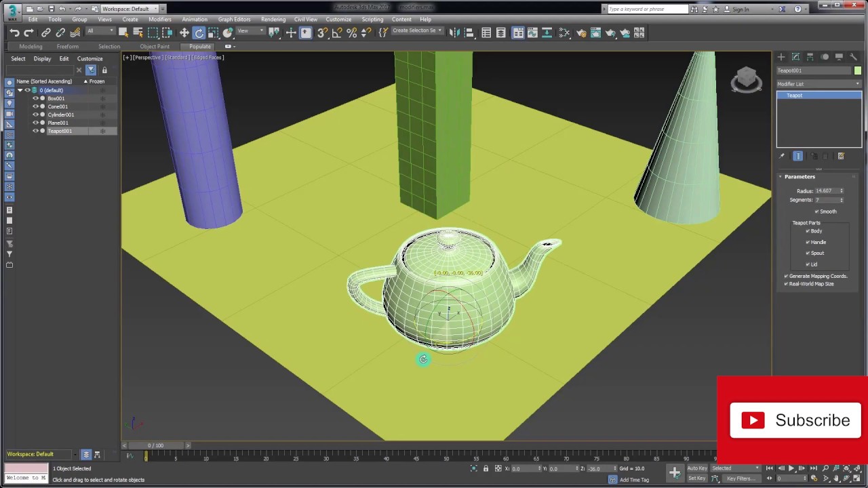The height and width of the screenshot is (488, 868).
Task: Uncheck the Lid teapot part
Action: 808,264
